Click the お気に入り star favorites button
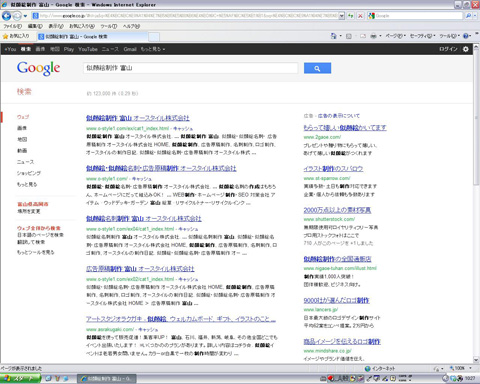The height and width of the screenshot is (384, 480). point(16,36)
